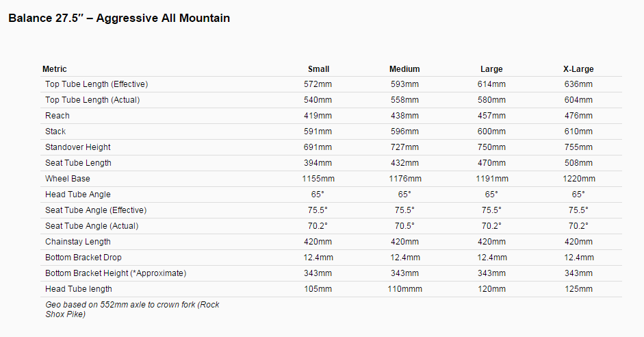Select the Metric column header
644x337 pixels.
(55, 69)
